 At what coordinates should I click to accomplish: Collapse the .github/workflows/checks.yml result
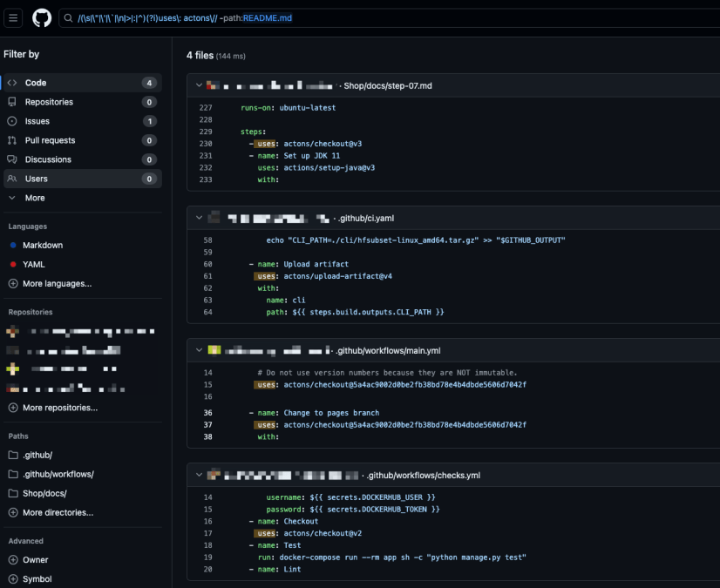coord(199,475)
